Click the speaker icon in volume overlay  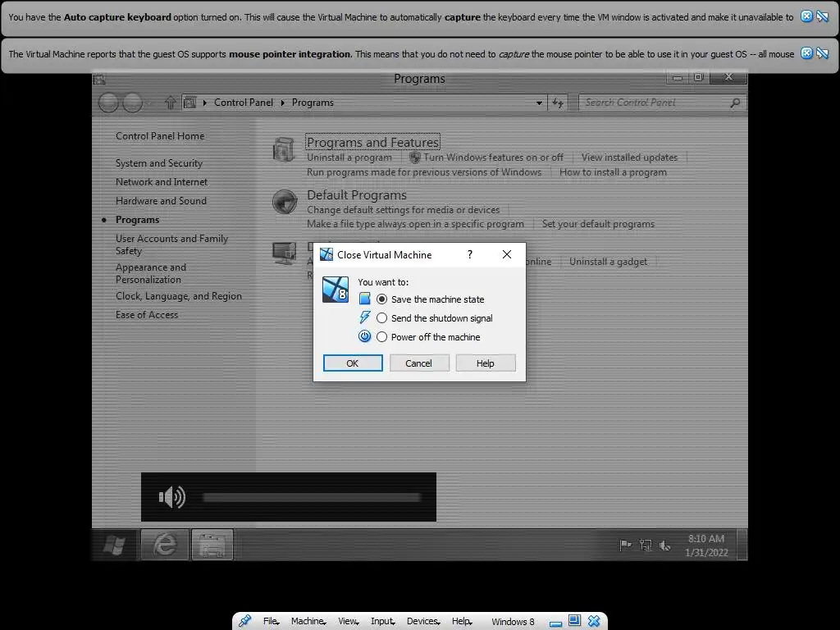[172, 497]
